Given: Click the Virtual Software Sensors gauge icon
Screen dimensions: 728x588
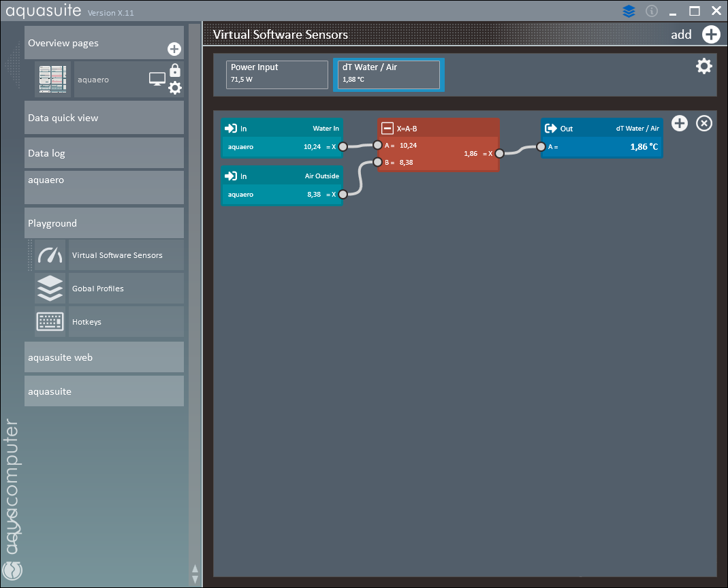Looking at the screenshot, I should tap(50, 255).
